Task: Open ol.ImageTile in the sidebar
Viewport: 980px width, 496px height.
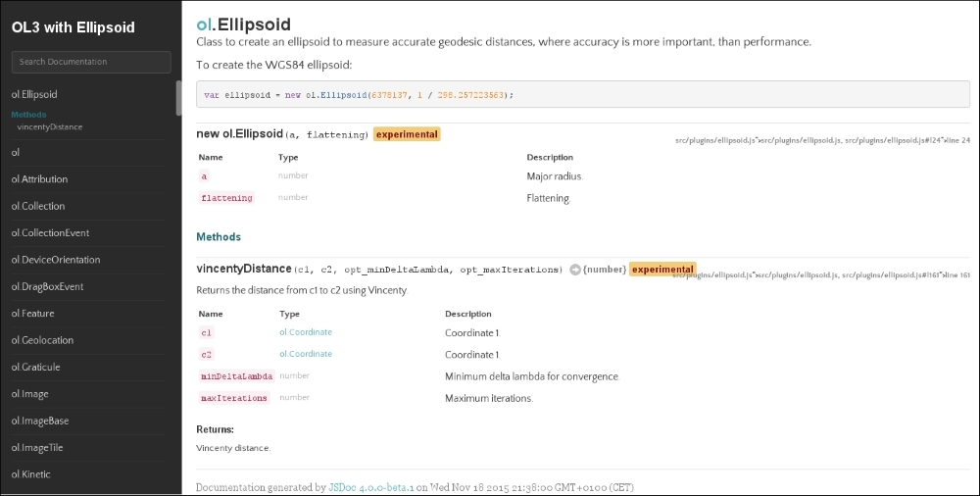Action: [37, 449]
